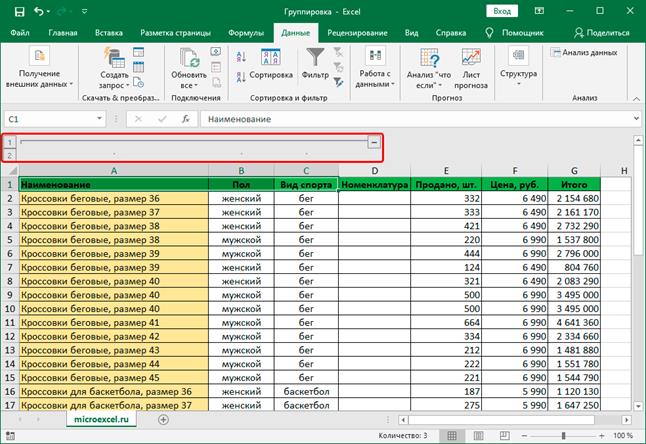Select column G header
The image size is (646, 444).
574,171
